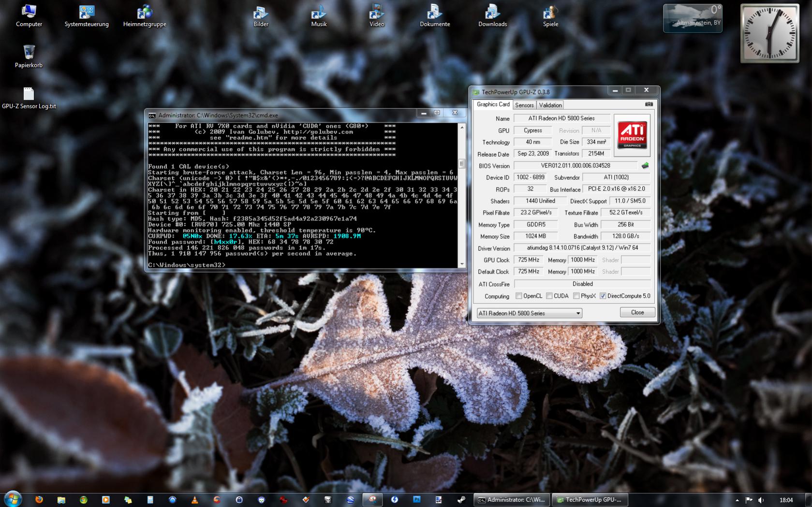Open Systemsteuerung desktop shortcut

pyautogui.click(x=87, y=15)
